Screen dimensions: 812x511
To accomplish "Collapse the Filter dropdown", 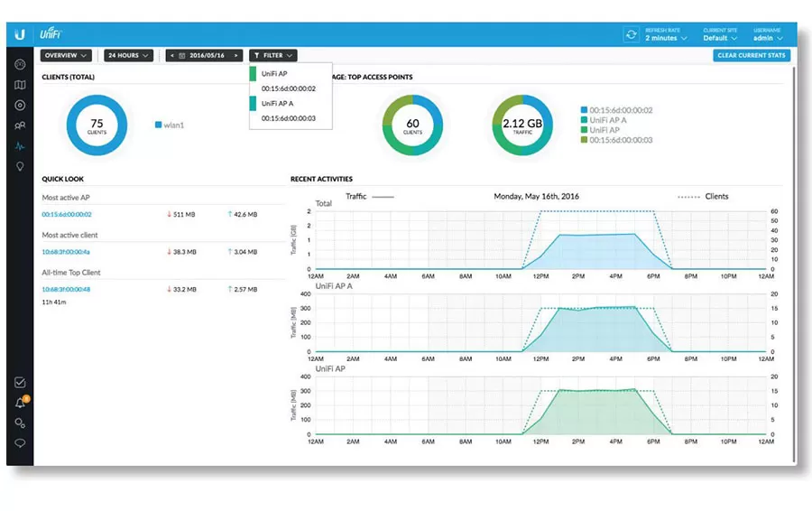I will pyautogui.click(x=272, y=55).
